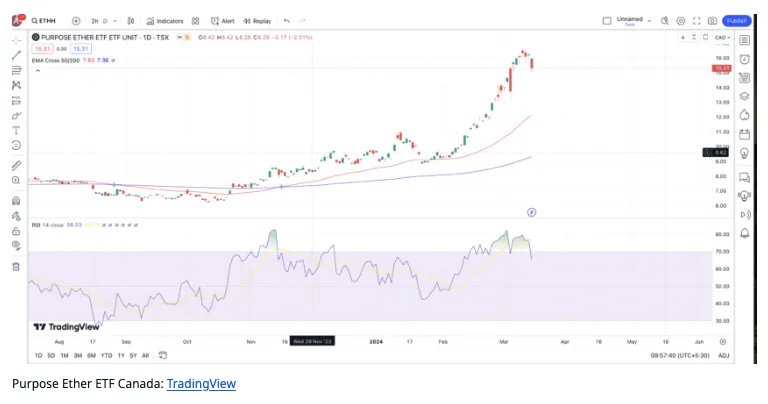This screenshot has height=404, width=768.
Task: Open chart settings gear icon
Action: pyautogui.click(x=681, y=21)
